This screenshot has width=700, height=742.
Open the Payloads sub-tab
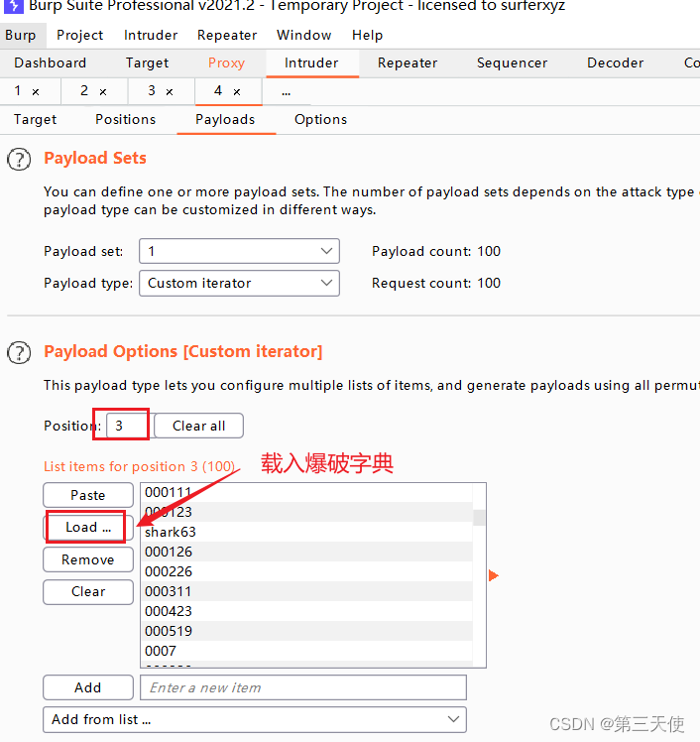225,120
